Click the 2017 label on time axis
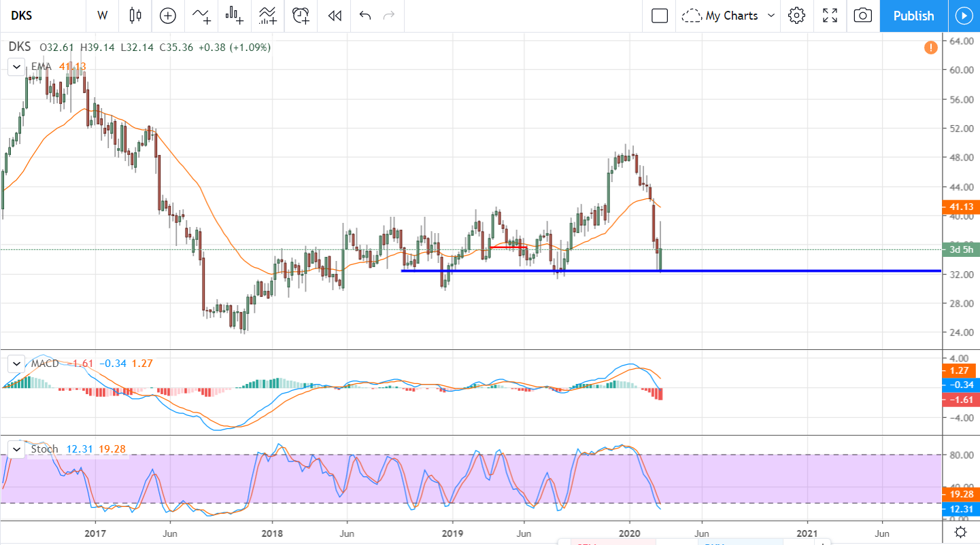Screen dimensions: 980x545 pos(95,533)
